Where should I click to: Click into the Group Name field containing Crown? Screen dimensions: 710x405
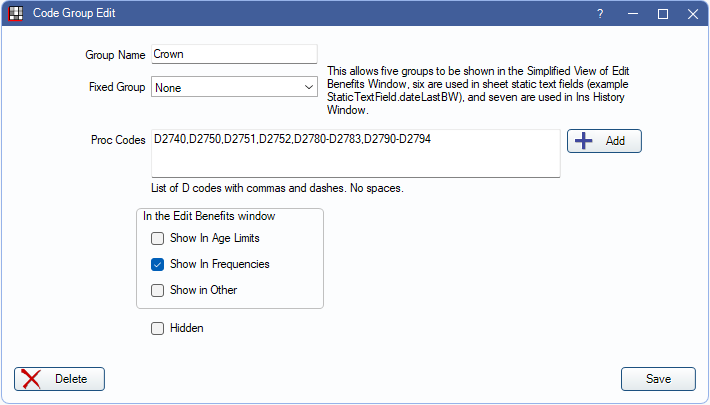point(234,54)
